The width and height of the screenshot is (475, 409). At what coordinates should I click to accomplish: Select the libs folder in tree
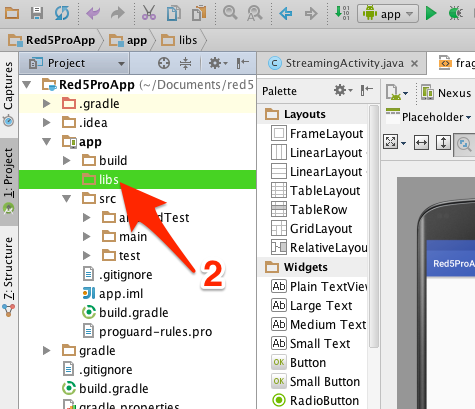pos(138,180)
